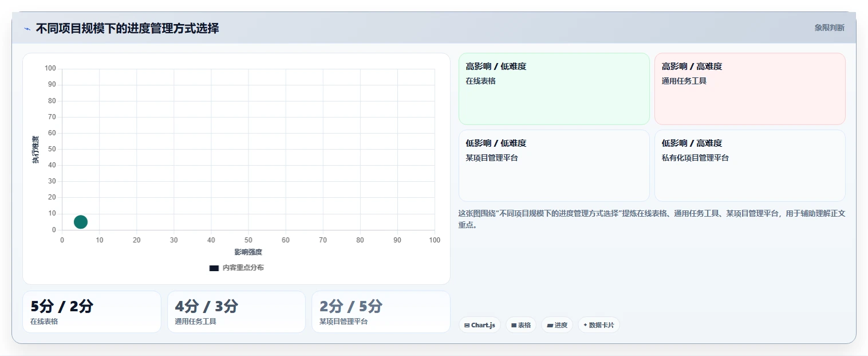Viewport: 868px width, 356px height.
Task: Open the 低影响 / 高难度 quadrant card
Action: pos(749,166)
